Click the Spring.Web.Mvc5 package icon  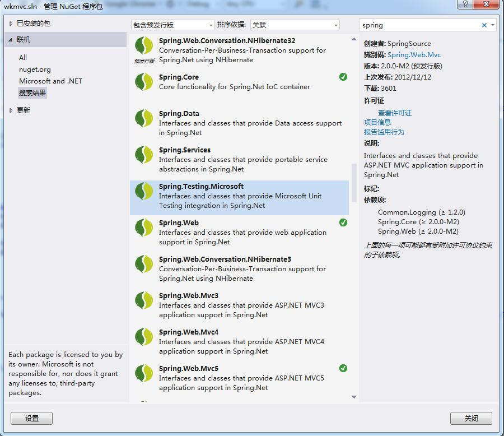pyautogui.click(x=144, y=373)
